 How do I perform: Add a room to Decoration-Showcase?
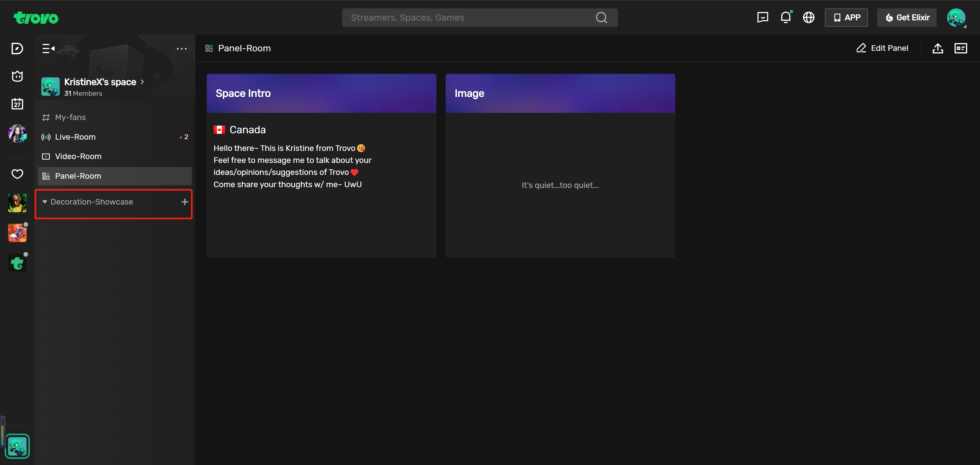(x=185, y=202)
